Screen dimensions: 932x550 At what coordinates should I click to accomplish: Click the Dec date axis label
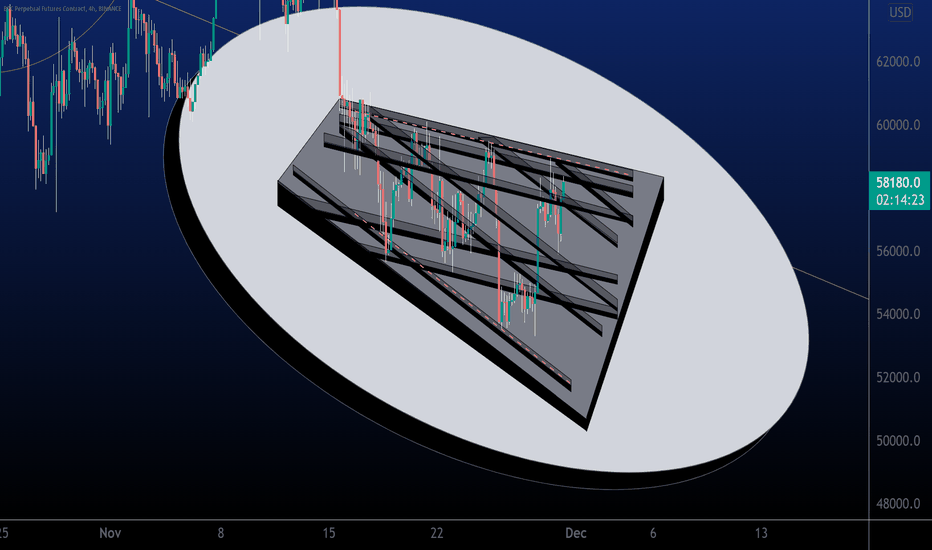pyautogui.click(x=575, y=533)
